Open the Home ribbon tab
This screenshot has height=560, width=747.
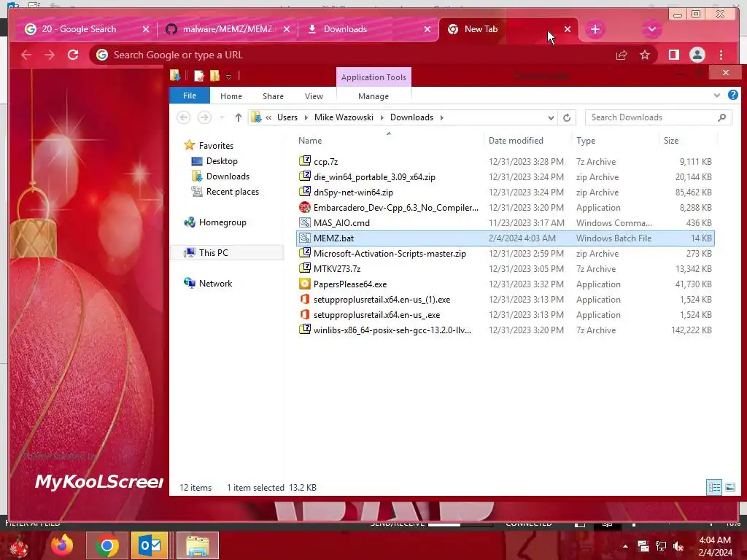pos(231,96)
